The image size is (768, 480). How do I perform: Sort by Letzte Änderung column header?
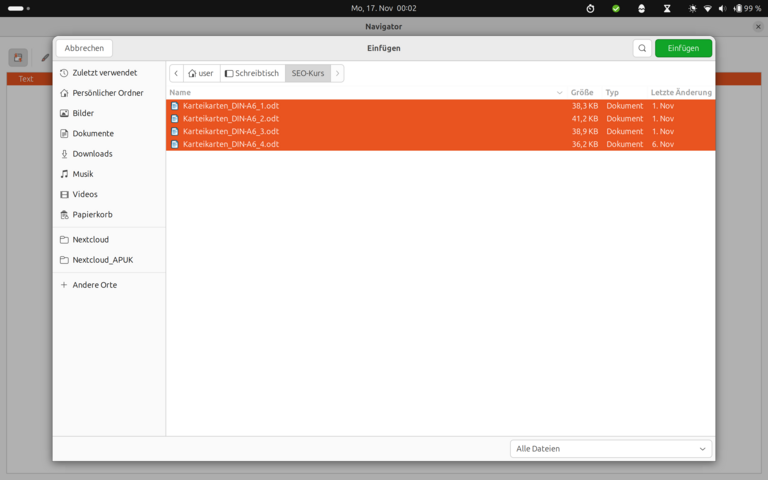pyautogui.click(x=681, y=93)
